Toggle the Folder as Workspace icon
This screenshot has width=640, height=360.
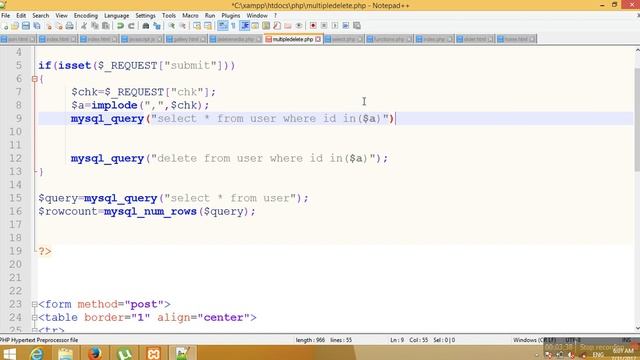coord(288,26)
